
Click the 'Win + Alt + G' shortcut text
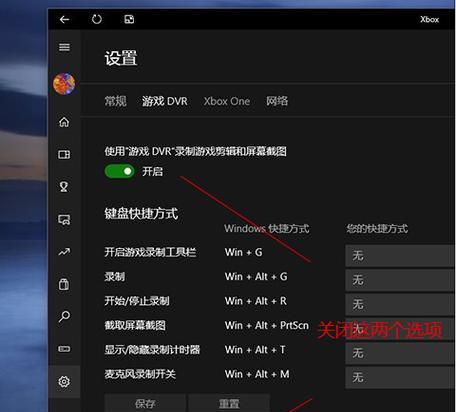[x=256, y=277]
